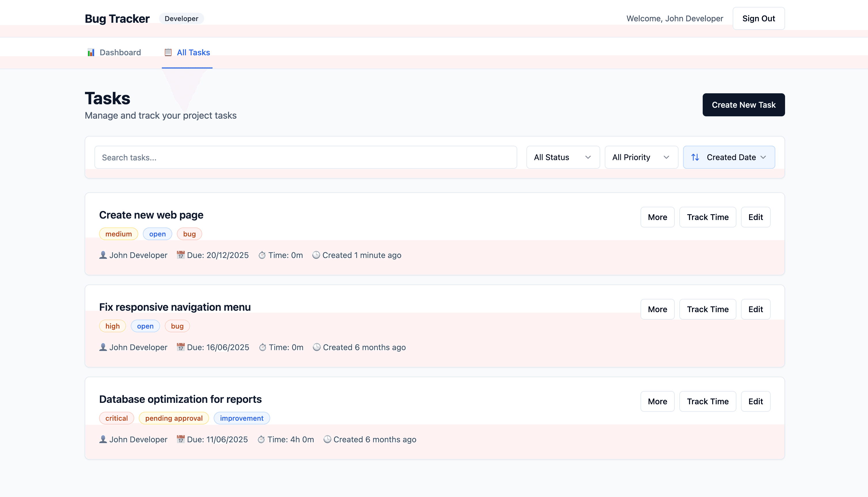Click the stopwatch icon beside Time: 0m
Screen dimensions: 868x497
click(262, 255)
